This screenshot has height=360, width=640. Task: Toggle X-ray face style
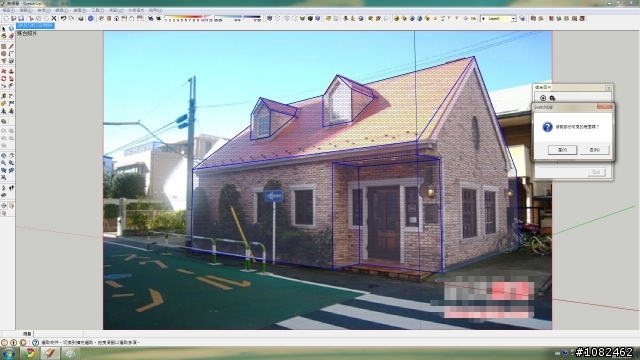[x=269, y=18]
